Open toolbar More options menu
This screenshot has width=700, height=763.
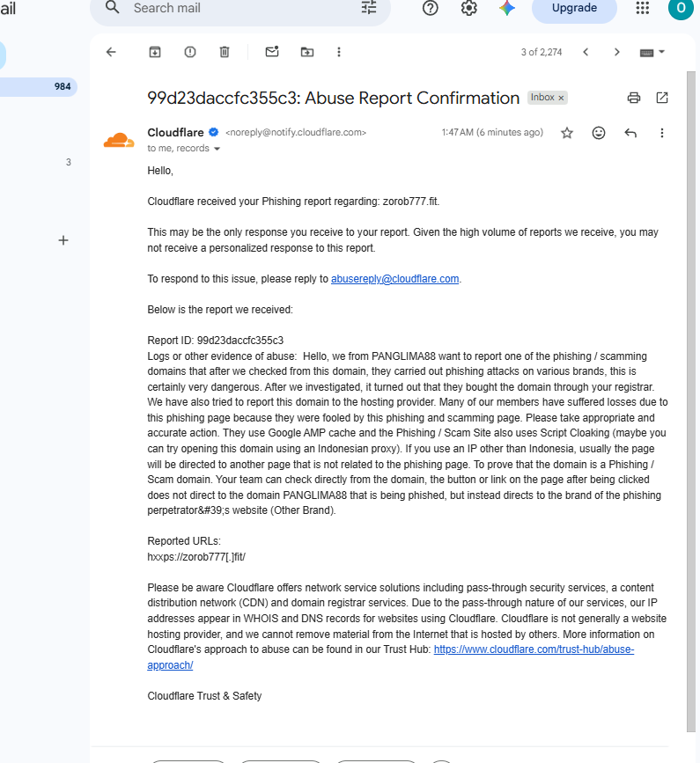339,52
